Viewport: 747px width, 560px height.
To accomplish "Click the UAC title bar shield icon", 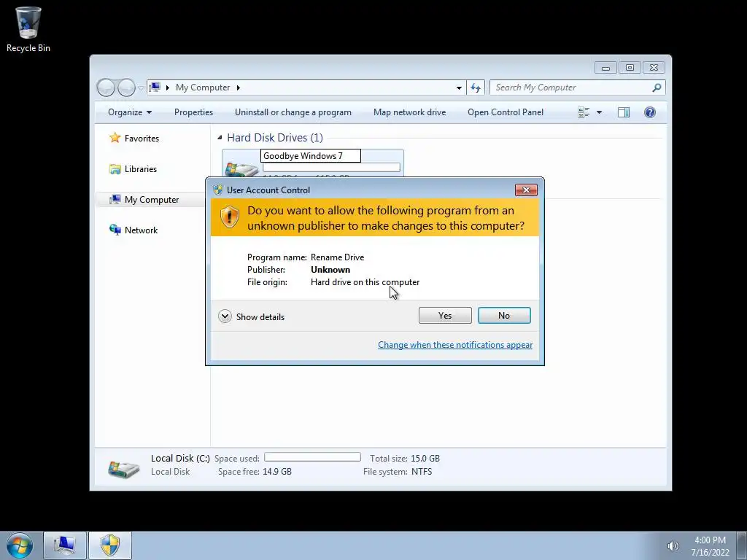I will click(218, 190).
